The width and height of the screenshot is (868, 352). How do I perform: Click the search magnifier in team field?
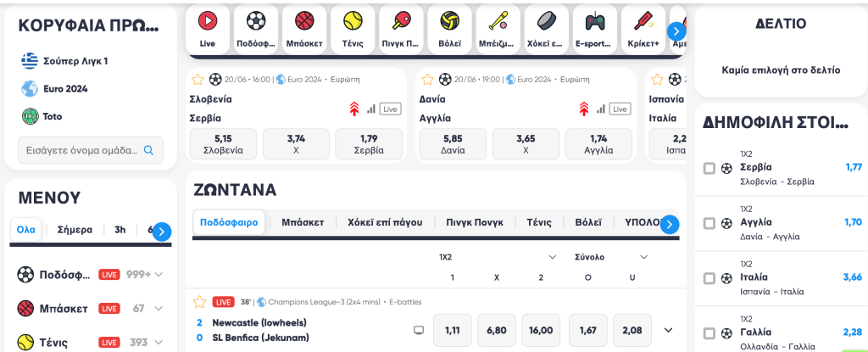pos(148,149)
